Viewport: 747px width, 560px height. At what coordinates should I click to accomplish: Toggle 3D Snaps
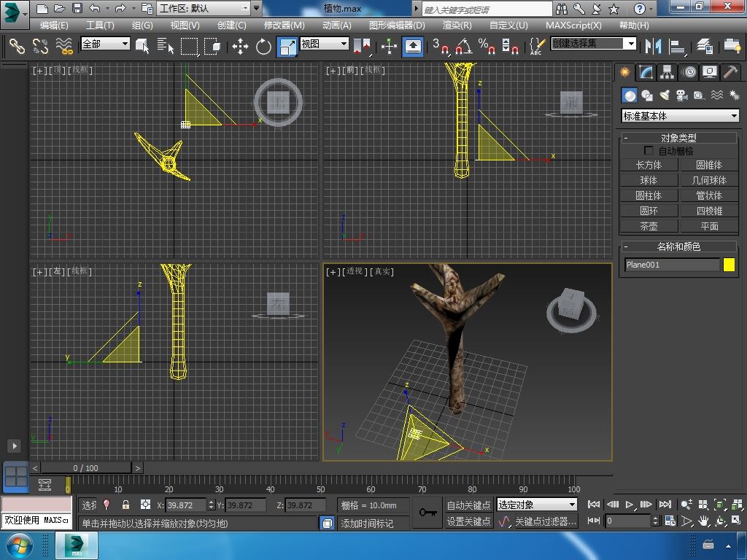441,46
